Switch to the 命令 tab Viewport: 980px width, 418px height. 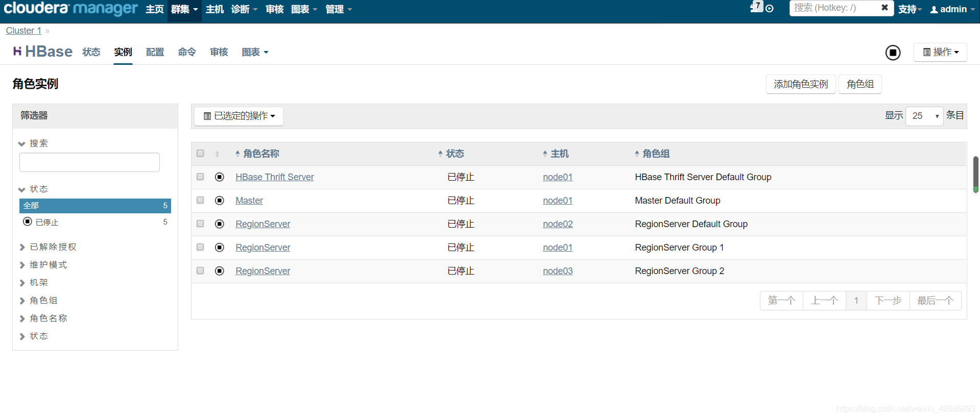187,52
